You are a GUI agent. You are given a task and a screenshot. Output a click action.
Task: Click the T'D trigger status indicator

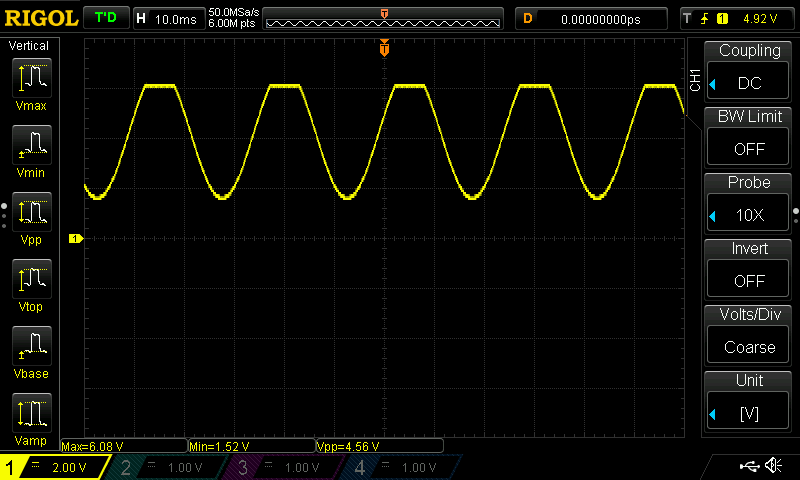[x=106, y=18]
